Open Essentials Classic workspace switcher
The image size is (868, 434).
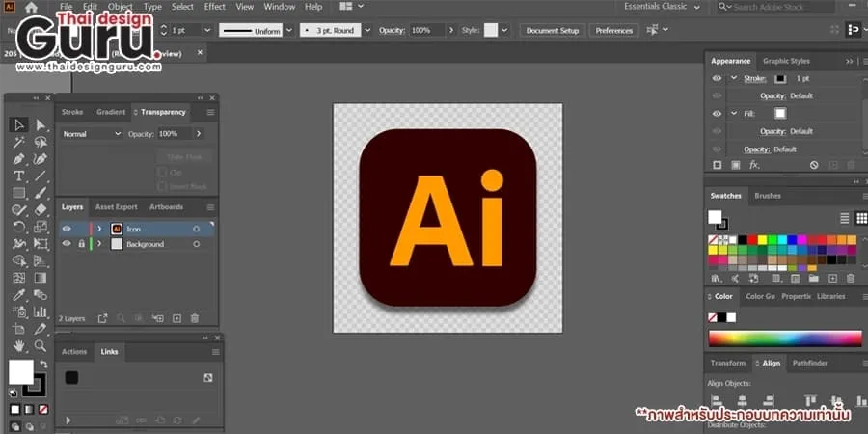(x=662, y=7)
